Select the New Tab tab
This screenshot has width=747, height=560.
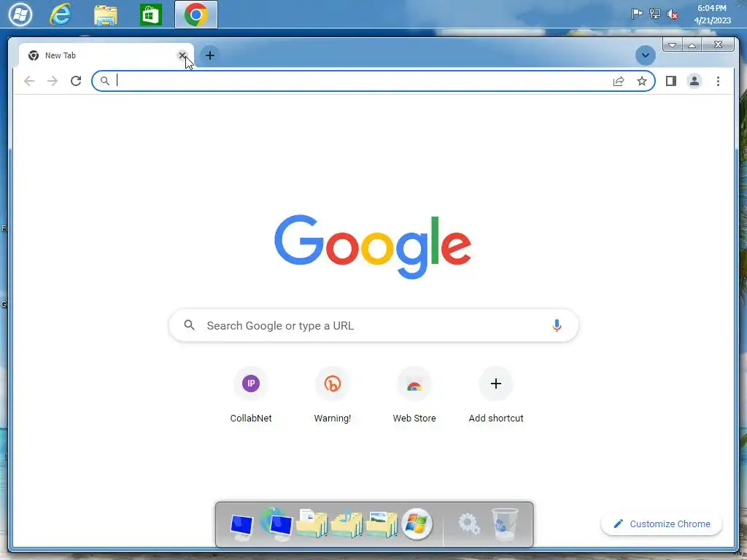(x=107, y=55)
